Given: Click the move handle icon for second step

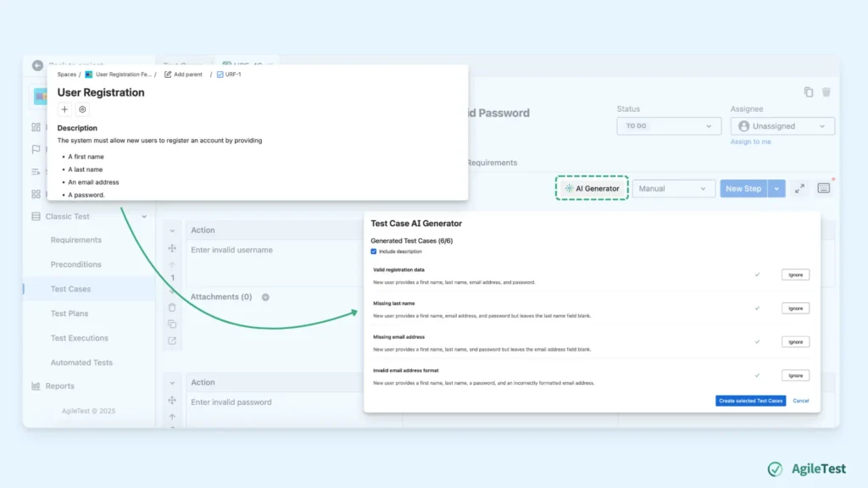Looking at the screenshot, I should click(172, 400).
